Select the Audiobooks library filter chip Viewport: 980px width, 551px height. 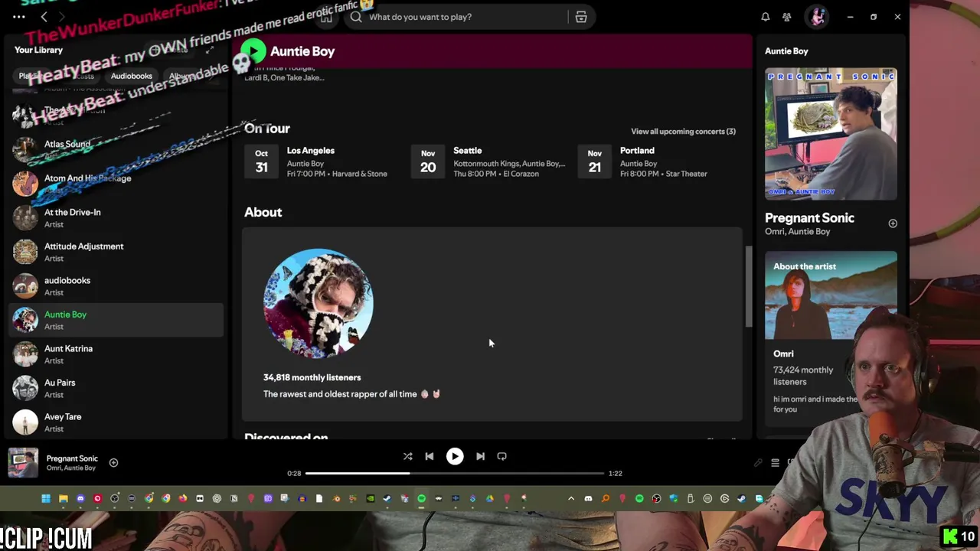[x=132, y=76]
